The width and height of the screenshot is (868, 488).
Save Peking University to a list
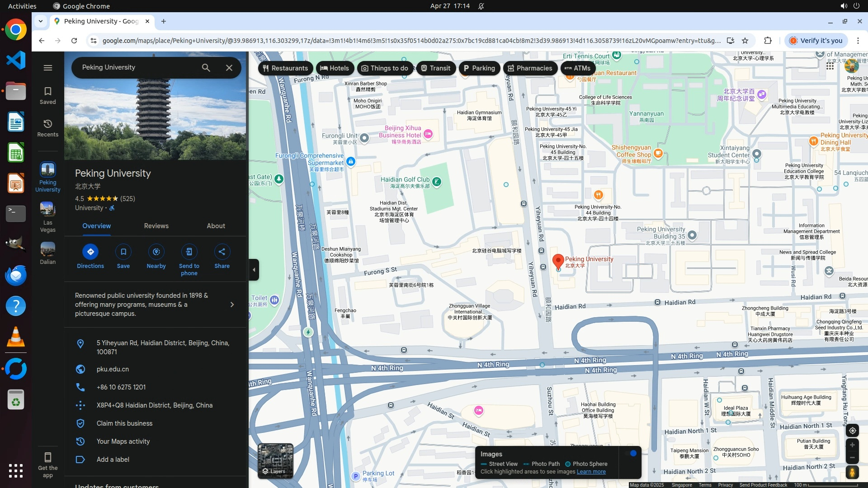click(x=123, y=252)
